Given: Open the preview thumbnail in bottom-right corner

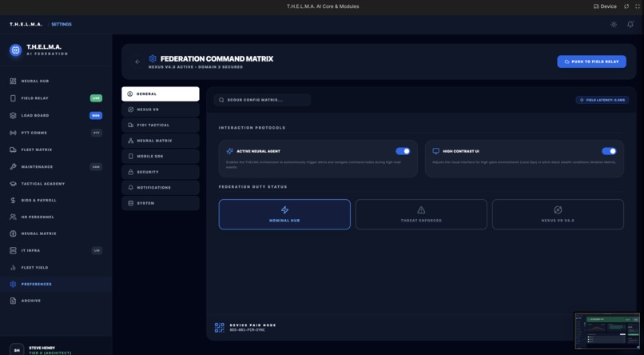Looking at the screenshot, I should click(607, 330).
